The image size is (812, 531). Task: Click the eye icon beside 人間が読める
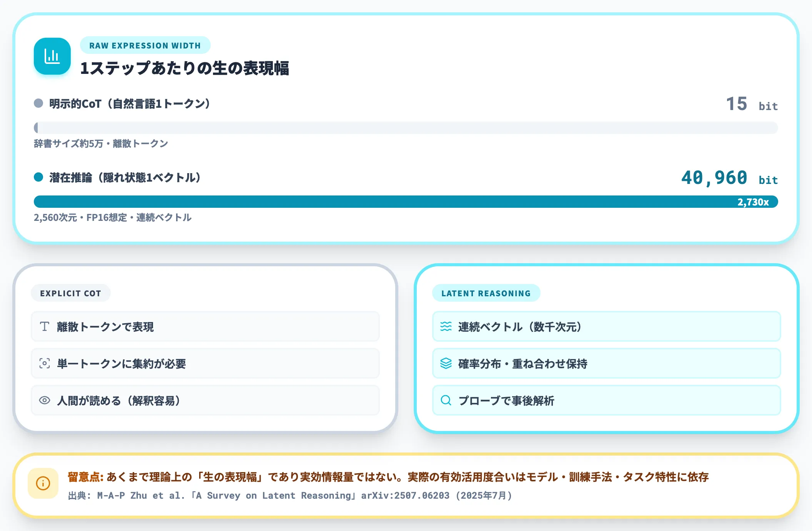click(x=45, y=401)
